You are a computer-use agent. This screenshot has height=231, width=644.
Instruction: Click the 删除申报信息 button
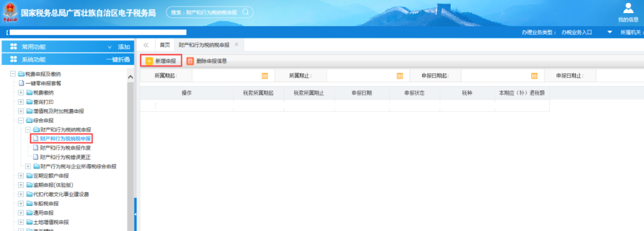pyautogui.click(x=207, y=61)
